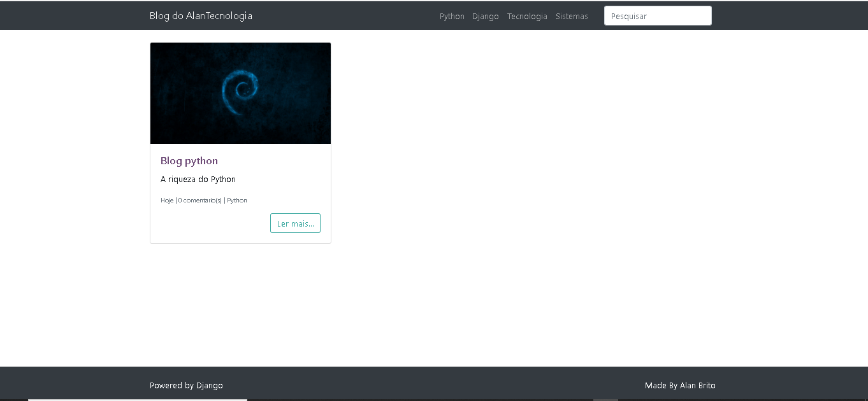The height and width of the screenshot is (401, 868).
Task: Click the Ler mais button
Action: (x=295, y=223)
